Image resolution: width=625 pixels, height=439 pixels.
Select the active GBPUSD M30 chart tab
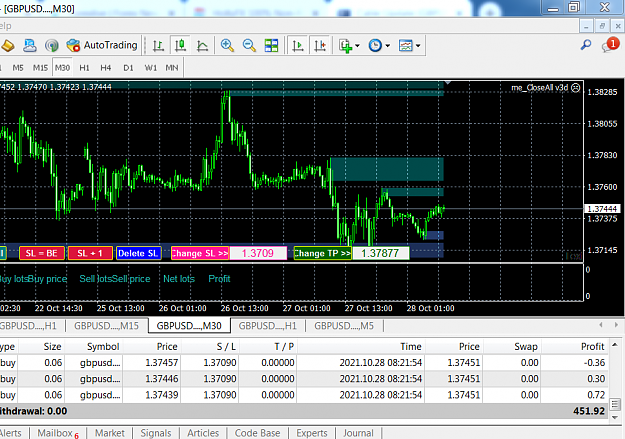(189, 326)
